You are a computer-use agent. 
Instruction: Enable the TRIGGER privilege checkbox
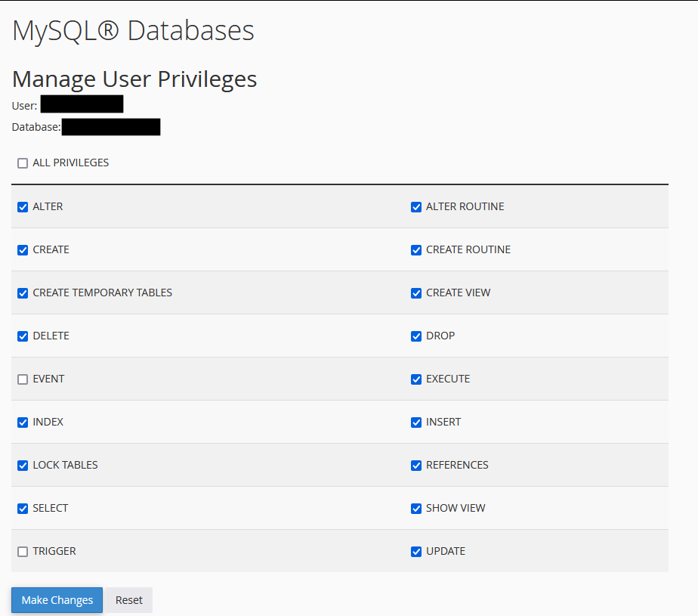[23, 552]
